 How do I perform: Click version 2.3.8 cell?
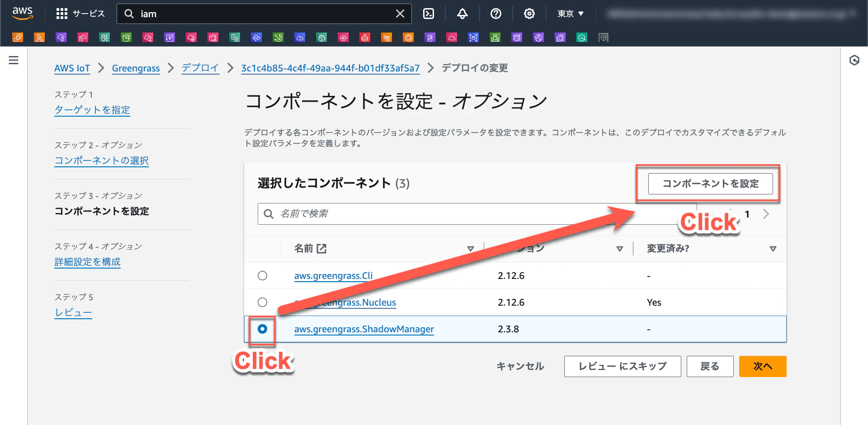pyautogui.click(x=508, y=329)
